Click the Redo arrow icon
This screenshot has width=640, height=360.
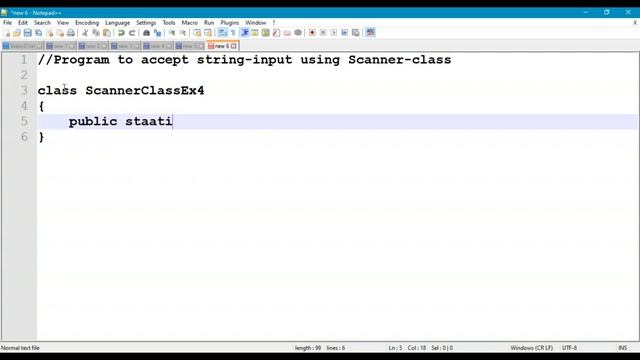(132, 33)
